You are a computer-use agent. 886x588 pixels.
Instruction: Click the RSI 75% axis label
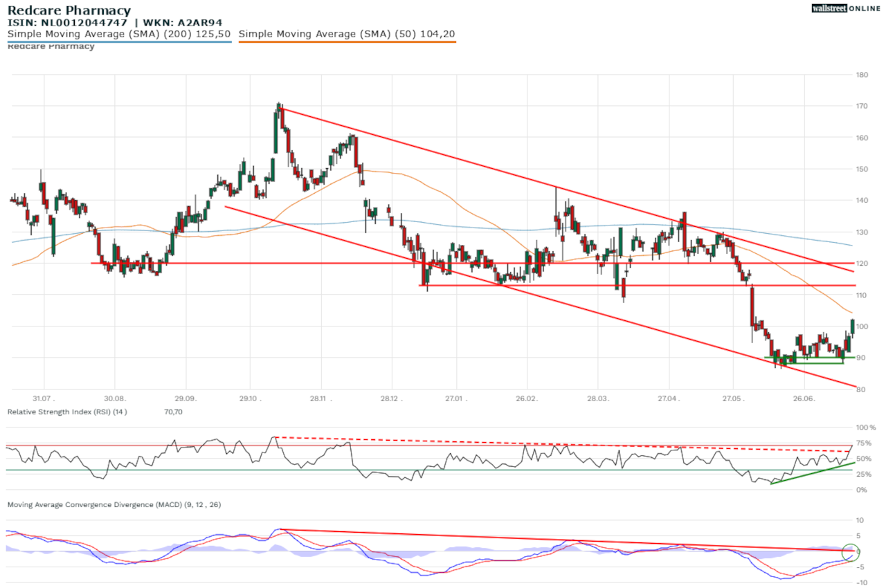(x=863, y=443)
